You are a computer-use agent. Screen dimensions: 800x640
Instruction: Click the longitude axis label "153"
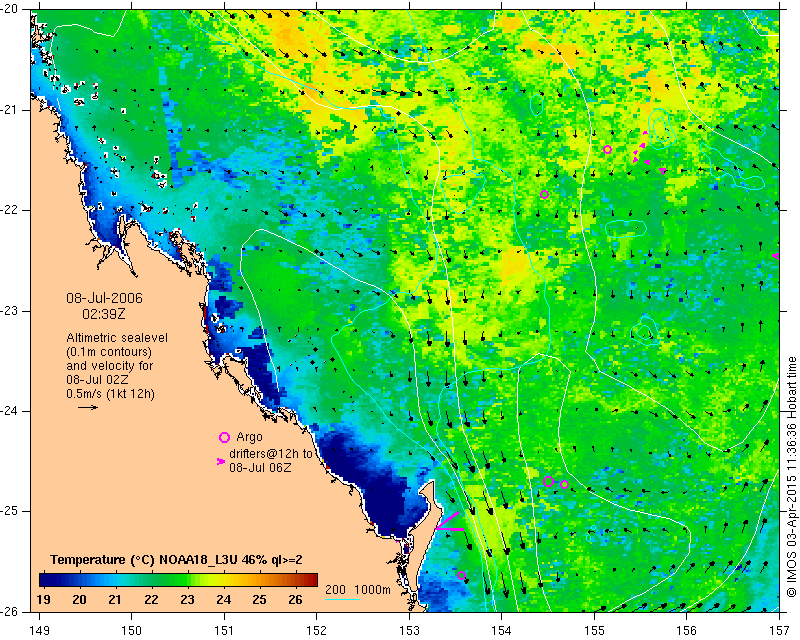coord(409,631)
